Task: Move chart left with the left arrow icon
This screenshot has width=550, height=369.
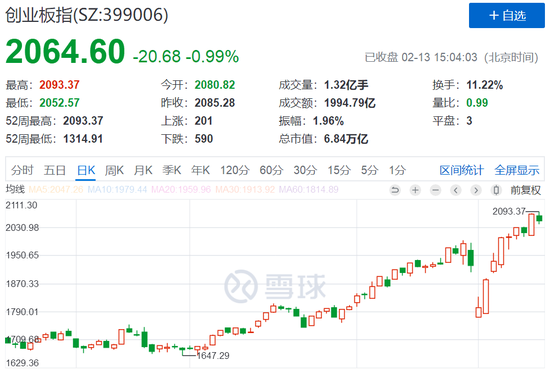Action: click(x=456, y=190)
